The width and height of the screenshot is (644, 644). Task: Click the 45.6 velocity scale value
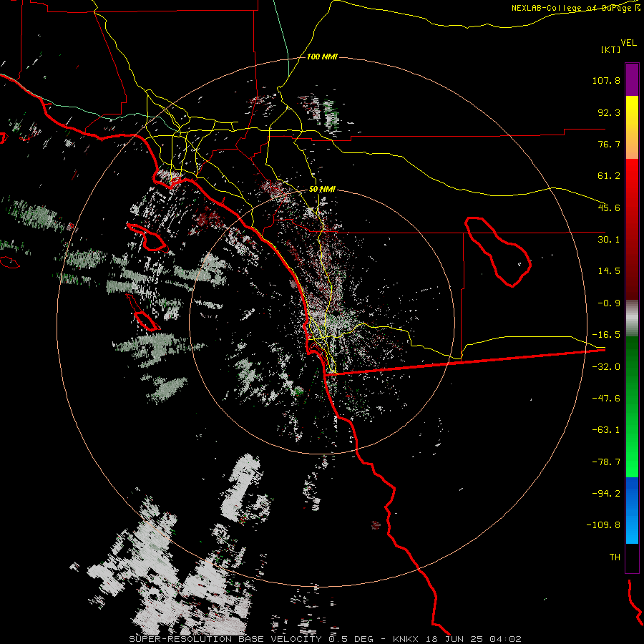[609, 208]
